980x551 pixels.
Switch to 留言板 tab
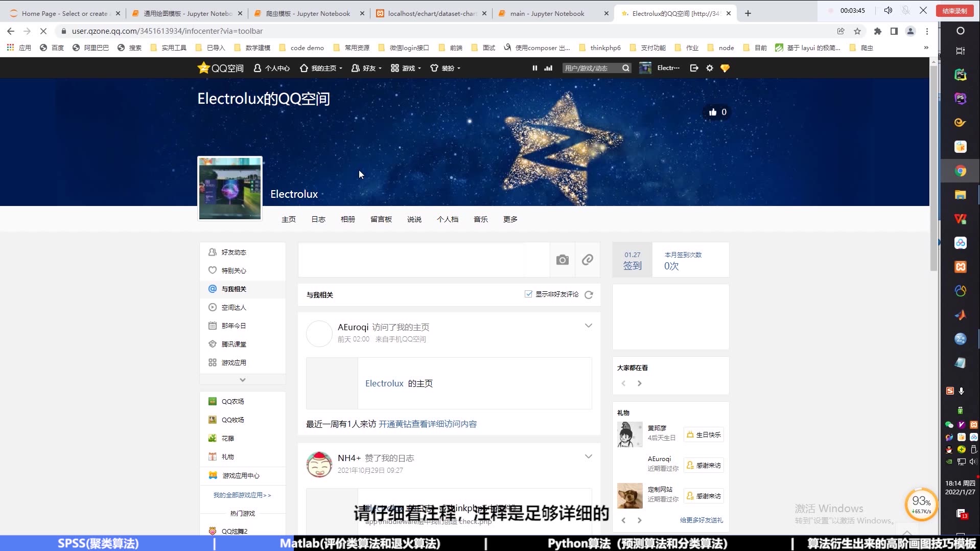(x=381, y=219)
